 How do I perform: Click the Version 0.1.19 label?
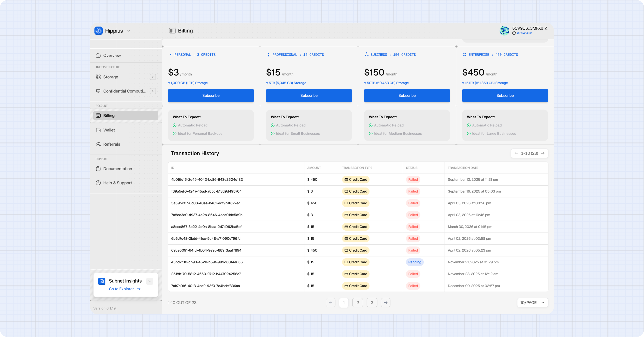point(104,309)
